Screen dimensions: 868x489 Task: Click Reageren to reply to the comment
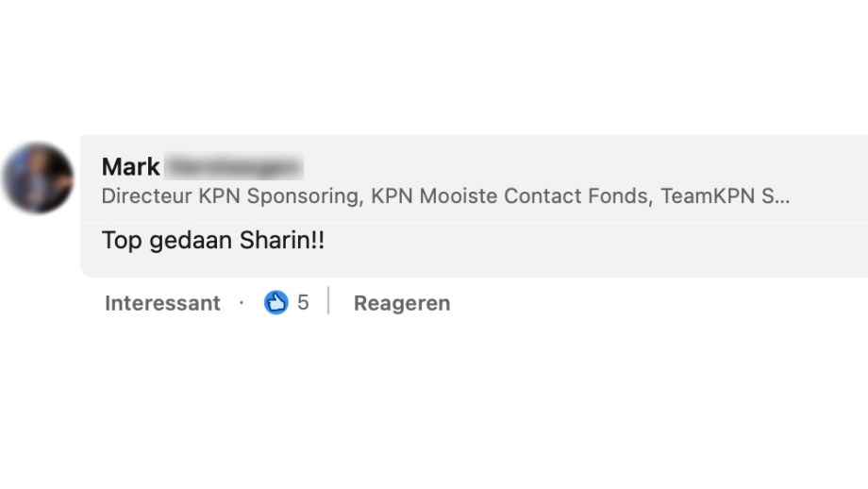tap(402, 303)
